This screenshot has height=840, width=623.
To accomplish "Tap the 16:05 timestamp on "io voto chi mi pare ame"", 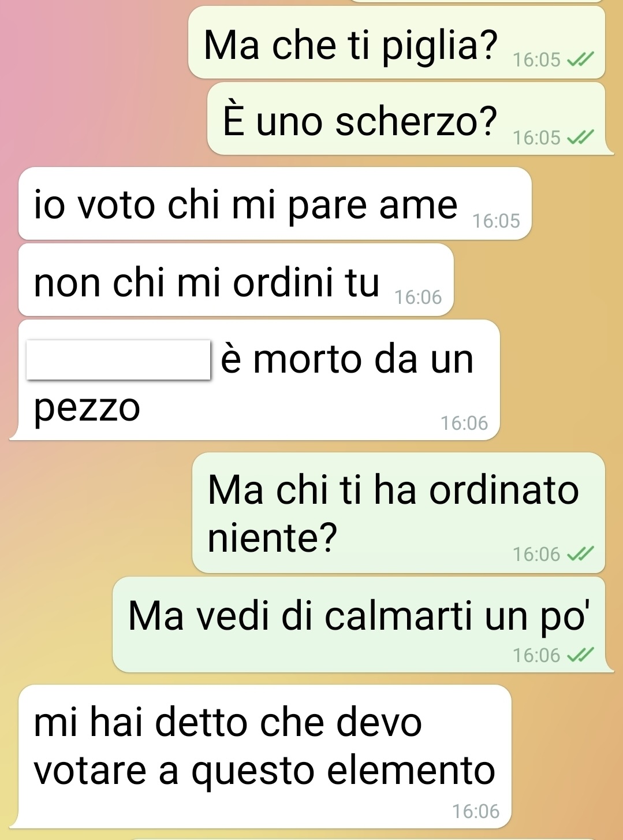I will tap(497, 221).
